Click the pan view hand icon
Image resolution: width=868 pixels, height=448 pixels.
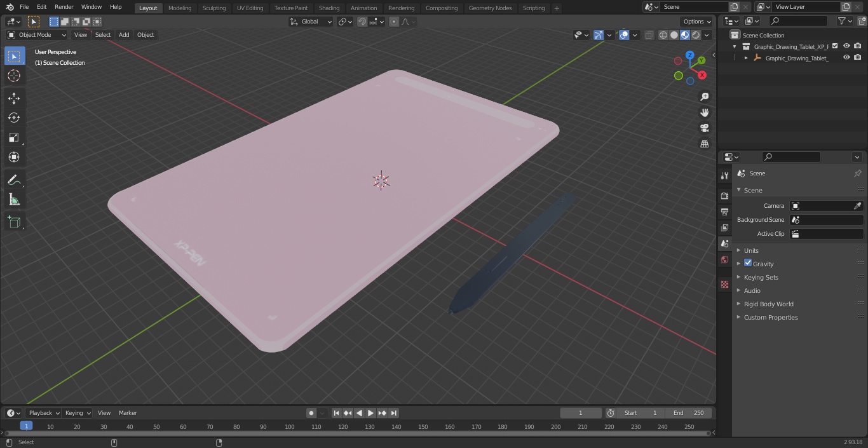(x=704, y=112)
